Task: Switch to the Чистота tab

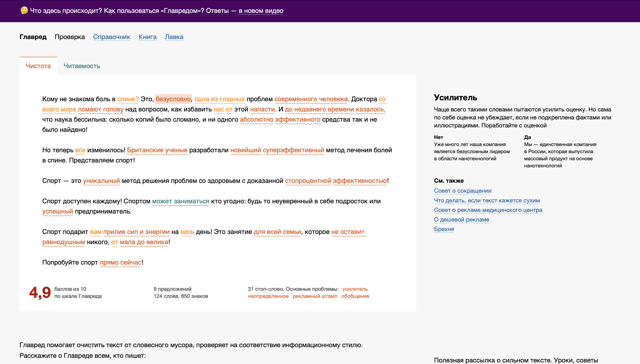Action: [38, 66]
